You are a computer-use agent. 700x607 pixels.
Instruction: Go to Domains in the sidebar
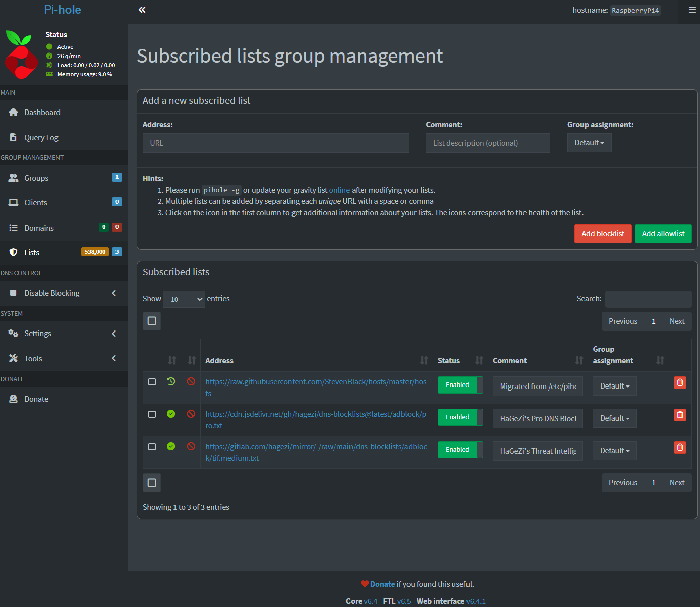point(39,228)
